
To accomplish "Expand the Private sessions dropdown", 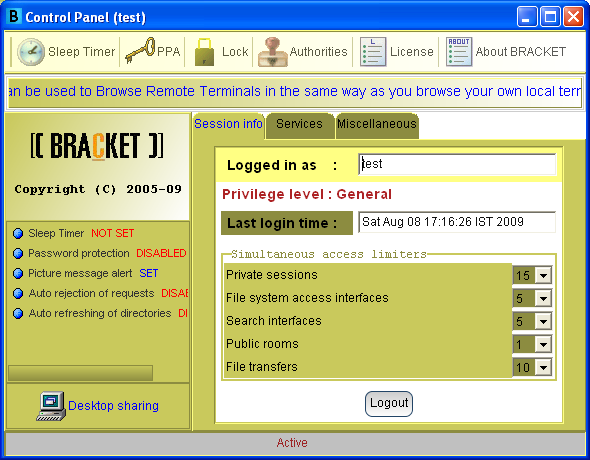I will [x=543, y=275].
